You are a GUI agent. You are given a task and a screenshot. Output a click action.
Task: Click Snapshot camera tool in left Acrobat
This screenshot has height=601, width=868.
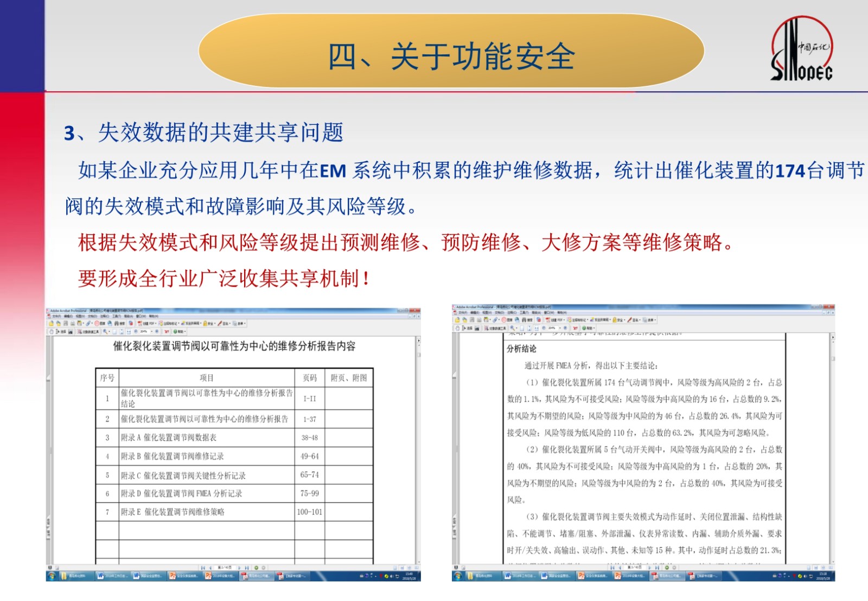pyautogui.click(x=71, y=332)
